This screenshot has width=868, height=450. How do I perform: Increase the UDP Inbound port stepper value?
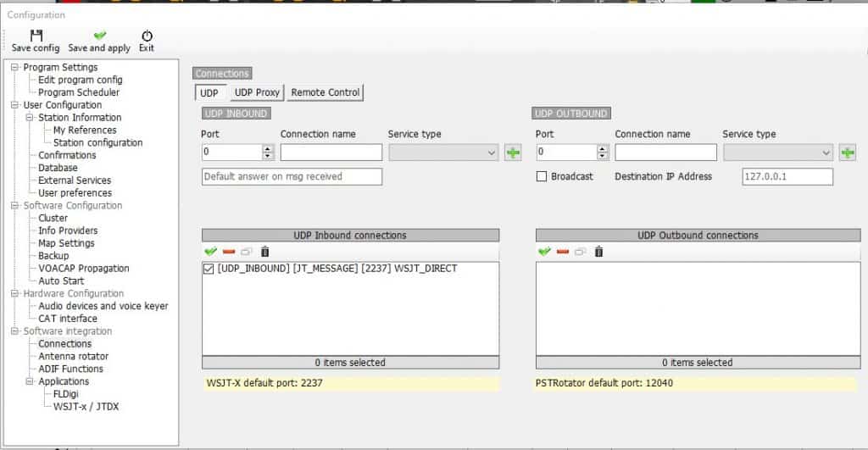coord(268,148)
